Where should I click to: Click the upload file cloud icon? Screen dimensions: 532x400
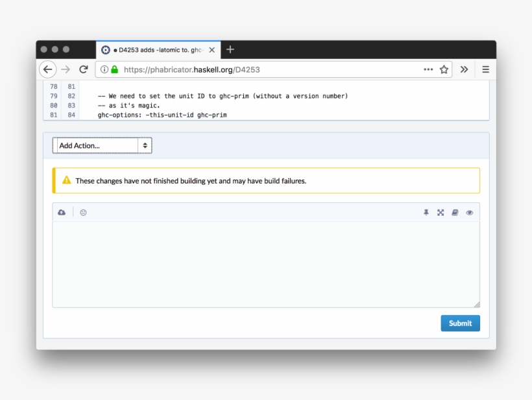click(x=62, y=213)
